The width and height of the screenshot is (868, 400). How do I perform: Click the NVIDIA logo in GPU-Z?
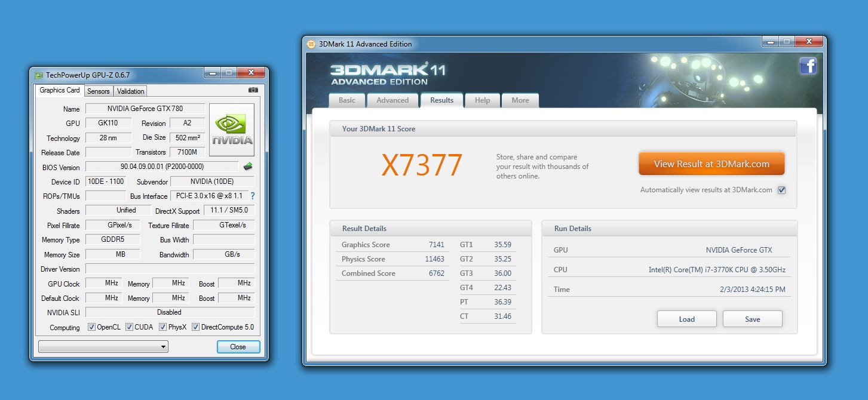click(232, 130)
